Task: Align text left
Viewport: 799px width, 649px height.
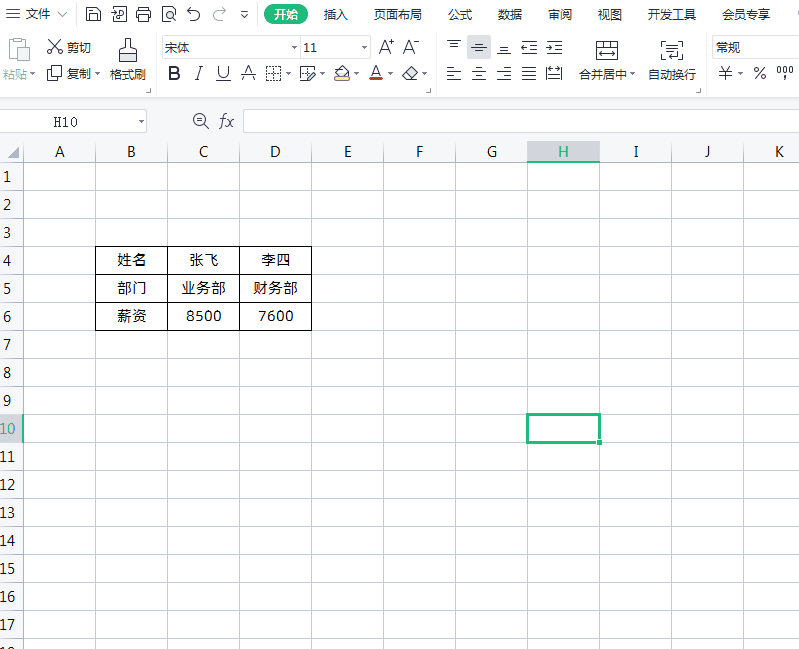Action: 454,74
